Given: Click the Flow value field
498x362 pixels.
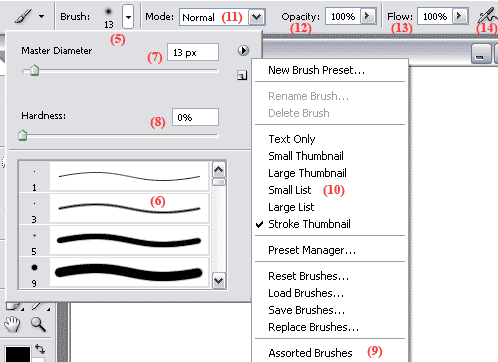Looking at the screenshot, I should coord(435,16).
